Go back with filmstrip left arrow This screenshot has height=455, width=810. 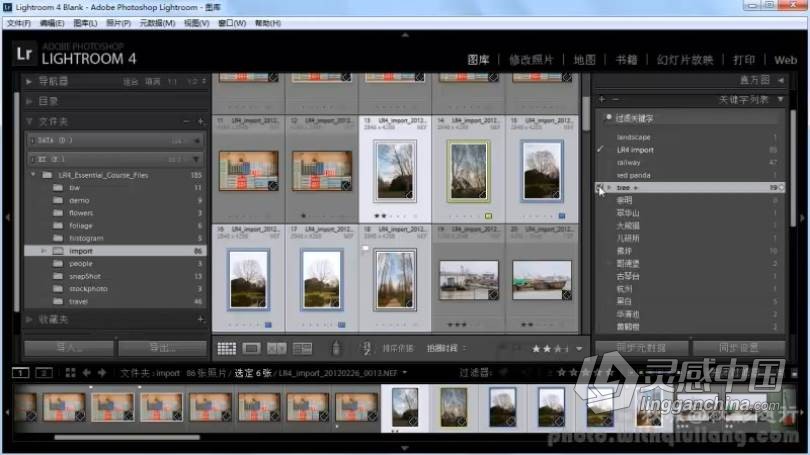click(87, 372)
